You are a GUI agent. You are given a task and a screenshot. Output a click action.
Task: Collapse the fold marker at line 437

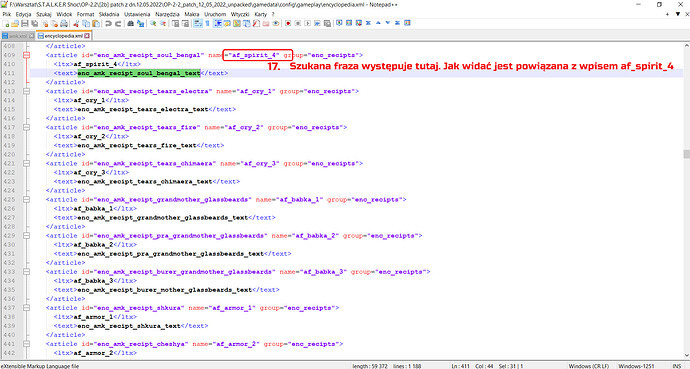pyautogui.click(x=26, y=308)
